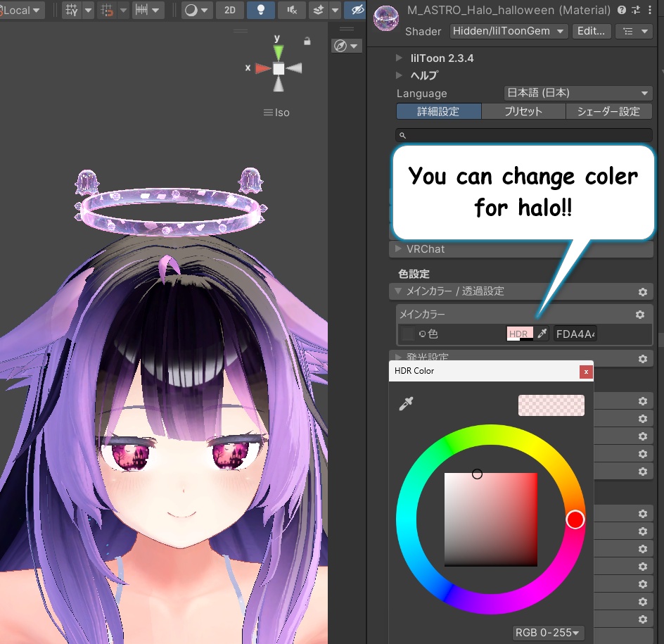The image size is (664, 644).
Task: Pick a color with the eyedropper beside HDR swatch
Action: tap(542, 334)
